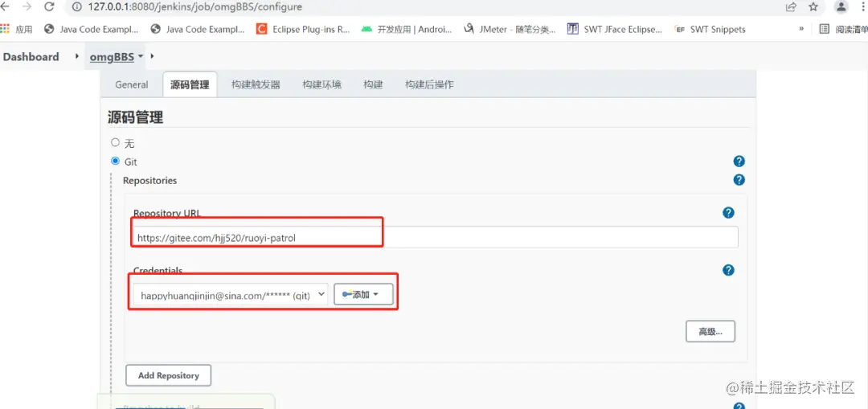Share this page via the share icon
This screenshot has width=868, height=409.
[x=791, y=6]
